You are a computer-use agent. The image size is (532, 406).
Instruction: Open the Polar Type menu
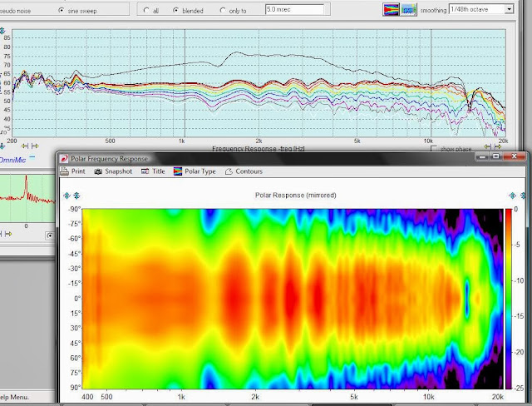(x=200, y=171)
